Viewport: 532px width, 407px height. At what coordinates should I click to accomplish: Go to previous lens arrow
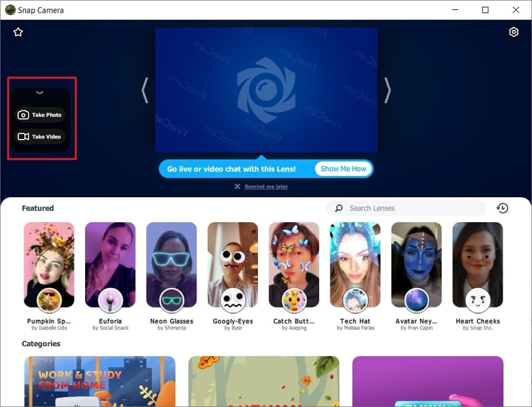(145, 90)
